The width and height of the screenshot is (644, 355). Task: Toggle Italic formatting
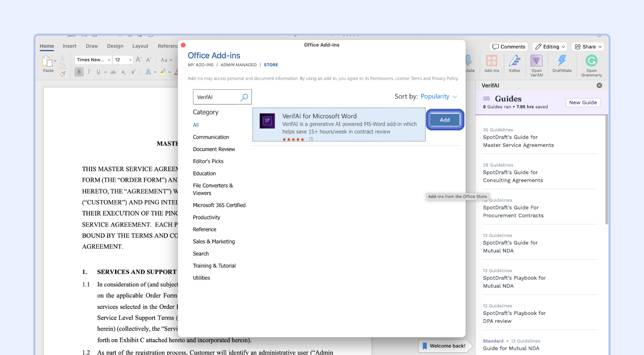click(89, 72)
